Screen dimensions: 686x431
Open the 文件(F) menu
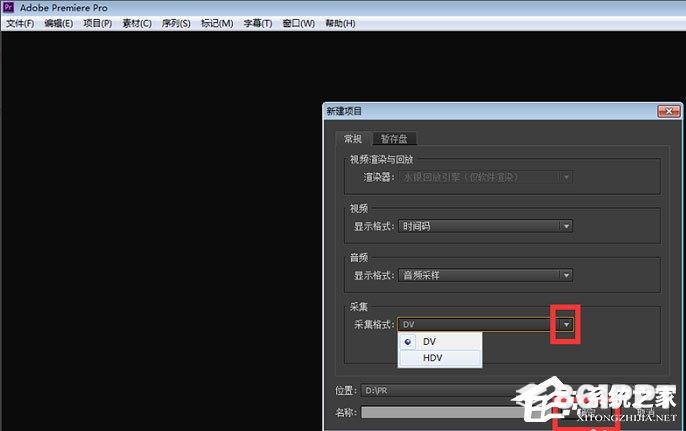tap(20, 23)
